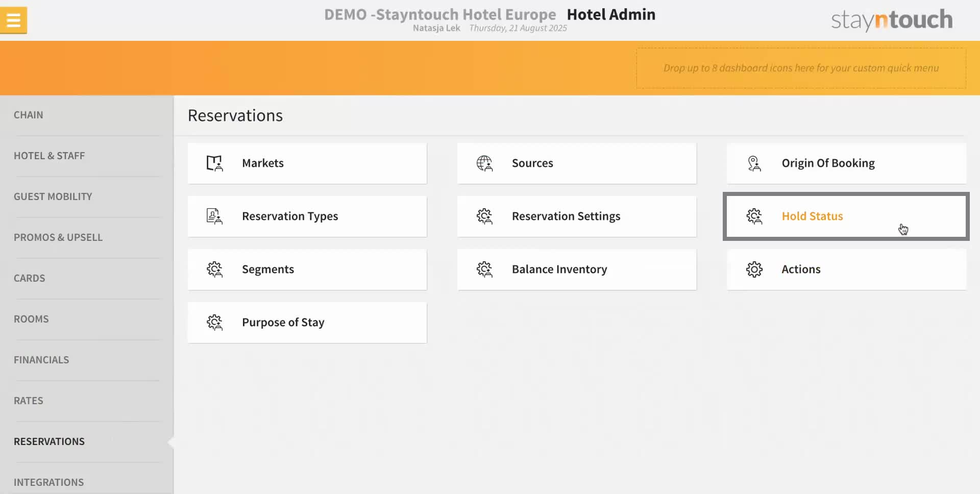Click the Actions cog icon

click(x=754, y=269)
